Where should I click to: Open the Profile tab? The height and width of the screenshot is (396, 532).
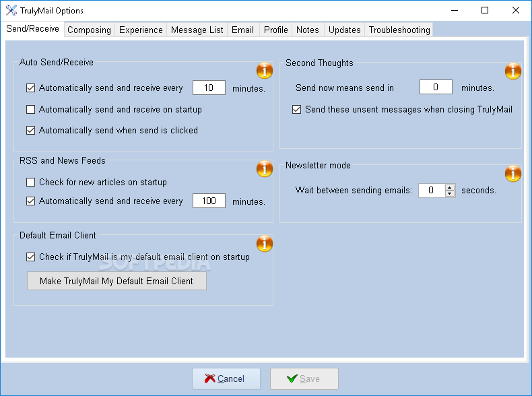pyautogui.click(x=276, y=30)
